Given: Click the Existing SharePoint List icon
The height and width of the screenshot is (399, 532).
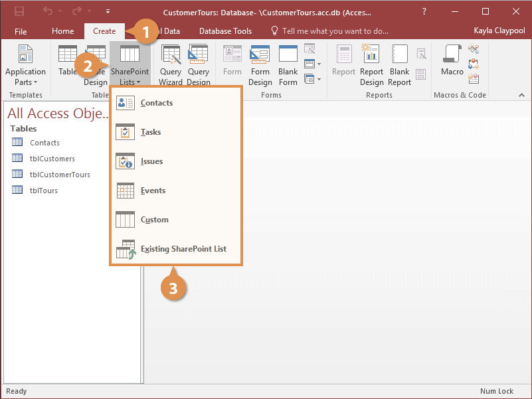Looking at the screenshot, I should pyautogui.click(x=126, y=250).
